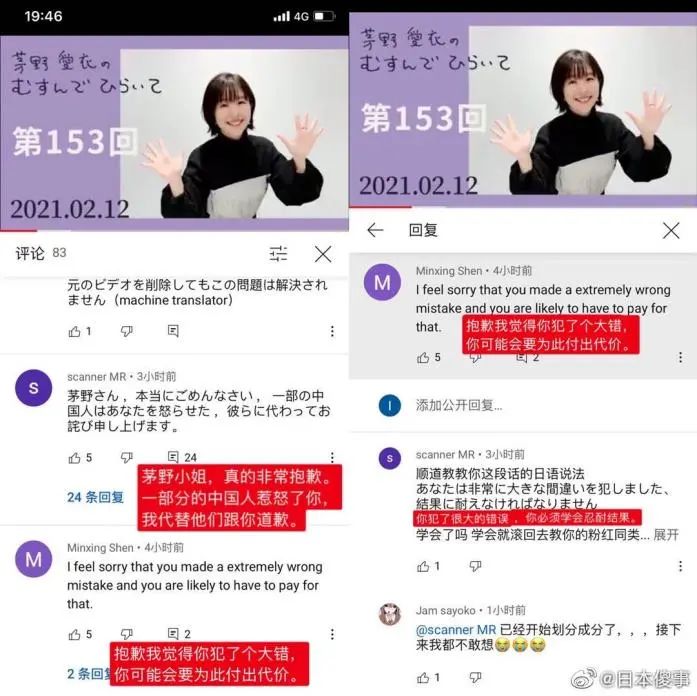The height and width of the screenshot is (696, 697).
Task: Open more options on highlighted Minxing Shen reply
Action: pos(680,357)
